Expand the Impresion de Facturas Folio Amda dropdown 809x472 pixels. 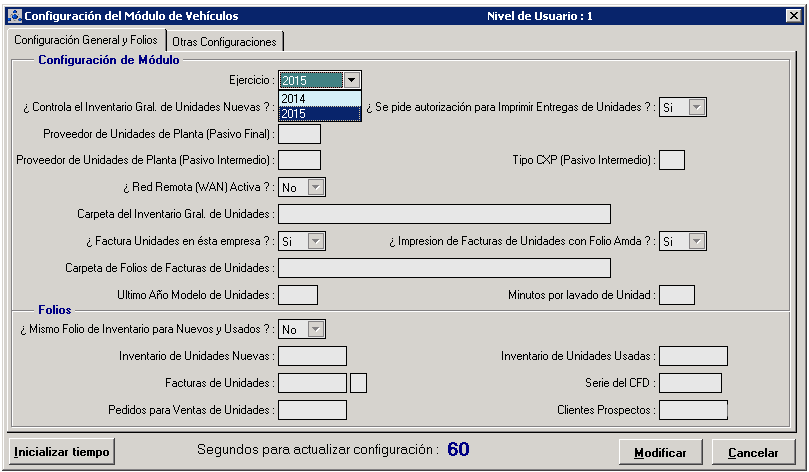pyautogui.click(x=697, y=241)
